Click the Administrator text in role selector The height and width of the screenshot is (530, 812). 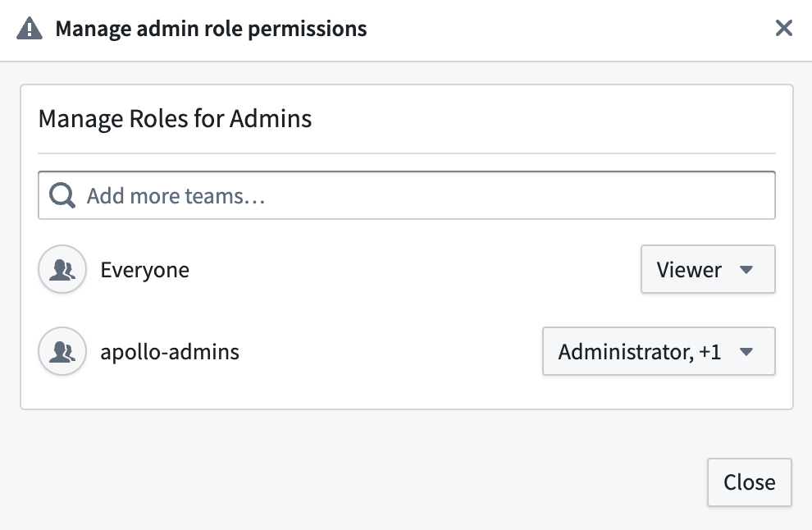point(626,352)
